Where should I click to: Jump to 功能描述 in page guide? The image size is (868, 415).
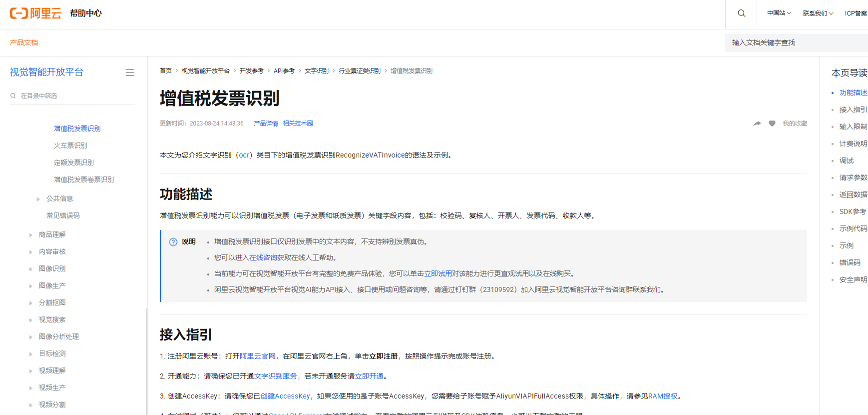[x=854, y=93]
